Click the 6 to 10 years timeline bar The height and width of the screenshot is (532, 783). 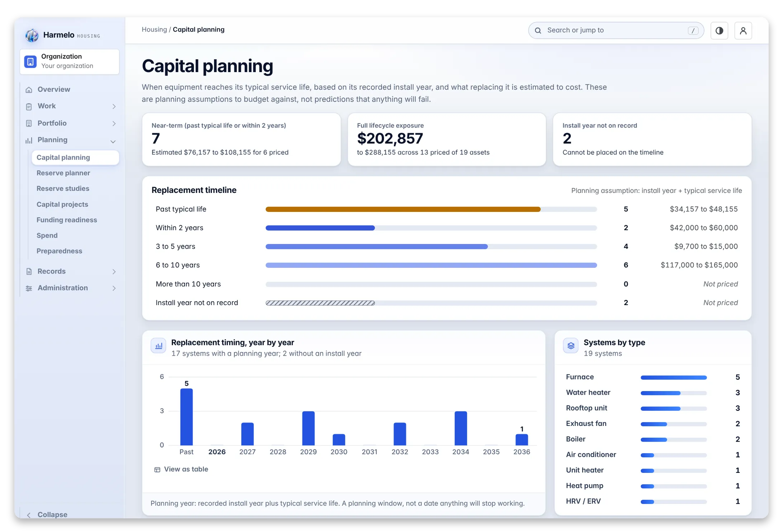[431, 265]
